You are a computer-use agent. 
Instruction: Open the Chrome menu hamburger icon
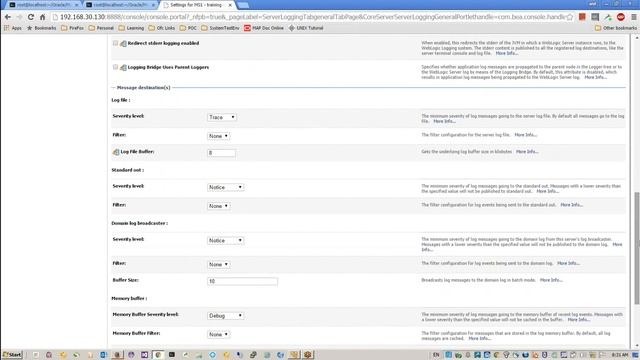(x=634, y=17)
